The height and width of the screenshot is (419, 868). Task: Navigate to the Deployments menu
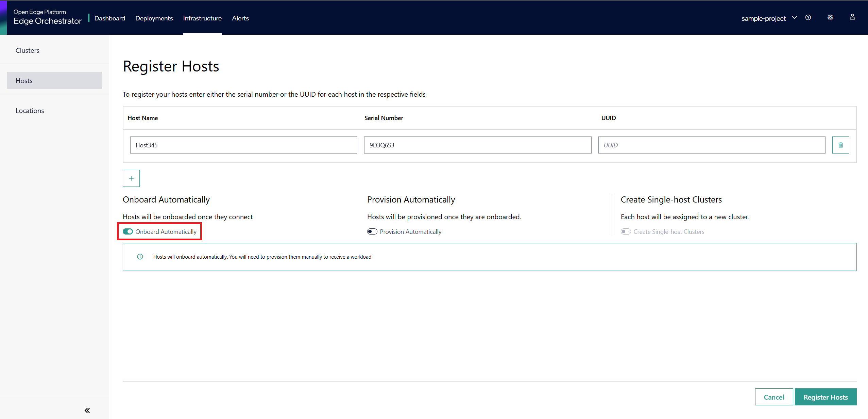pyautogui.click(x=154, y=18)
